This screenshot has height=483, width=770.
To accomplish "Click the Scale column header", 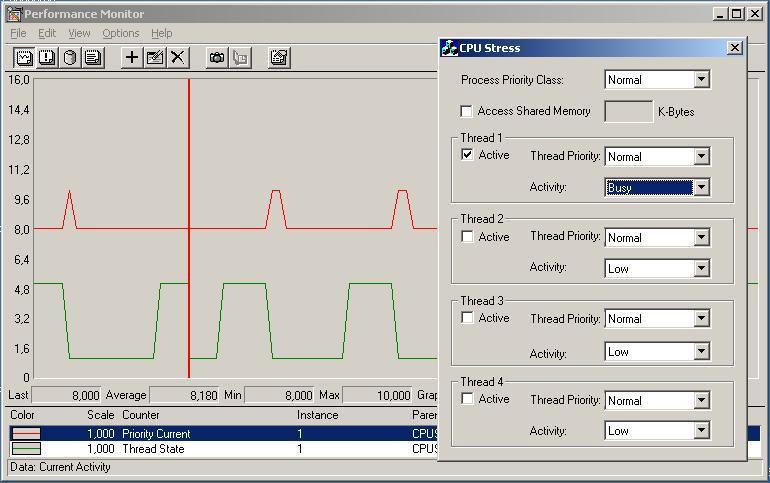I will click(x=101, y=415).
